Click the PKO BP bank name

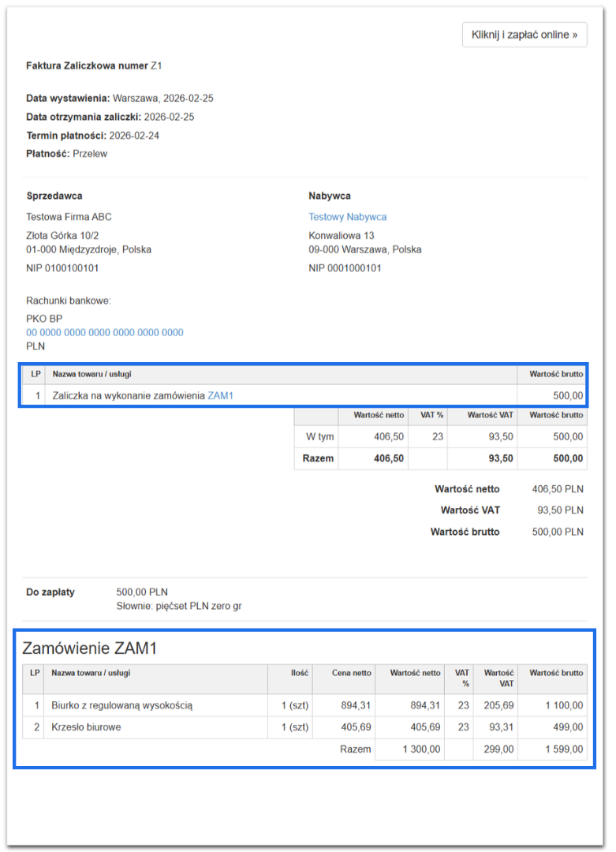(x=44, y=319)
